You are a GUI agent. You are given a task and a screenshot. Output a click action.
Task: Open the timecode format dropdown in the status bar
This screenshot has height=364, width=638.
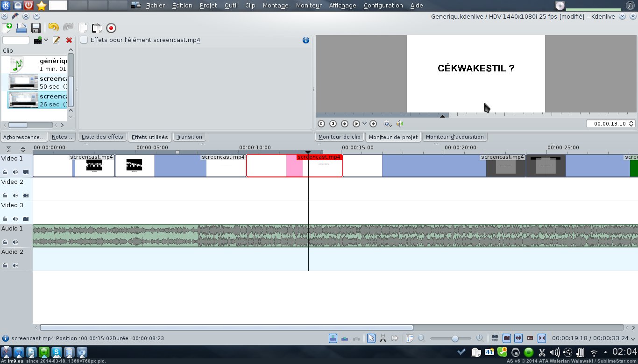(x=633, y=339)
